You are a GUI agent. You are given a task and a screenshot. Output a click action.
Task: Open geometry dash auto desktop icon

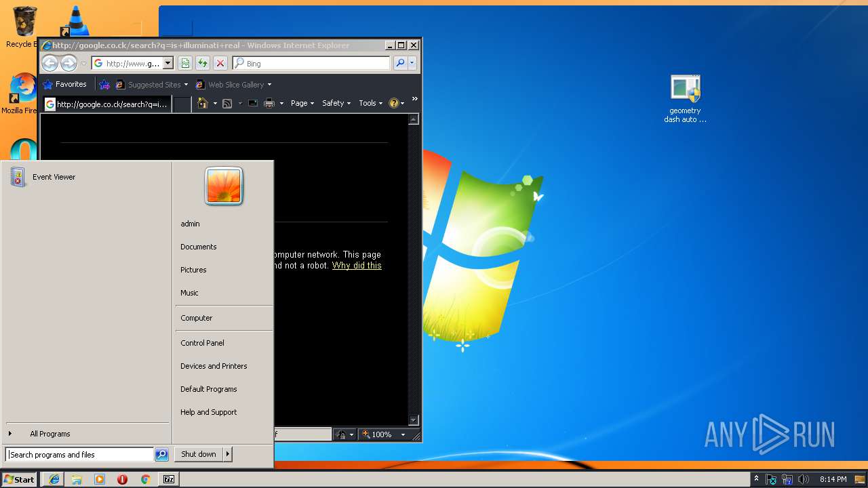point(685,99)
